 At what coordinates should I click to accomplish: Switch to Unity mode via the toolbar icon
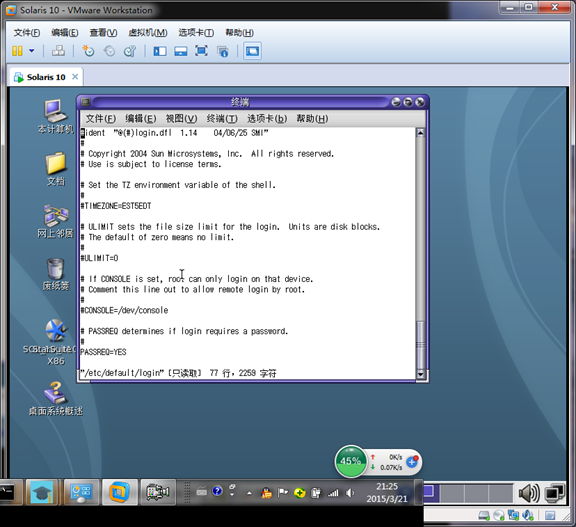click(222, 51)
